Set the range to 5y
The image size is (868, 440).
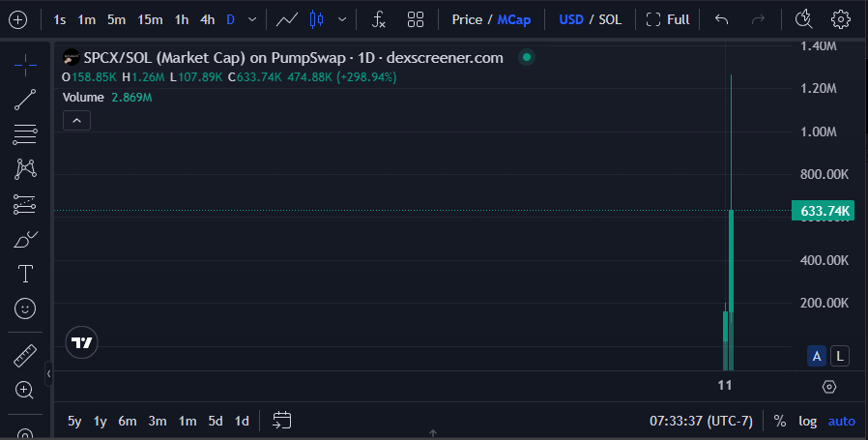[74, 422]
